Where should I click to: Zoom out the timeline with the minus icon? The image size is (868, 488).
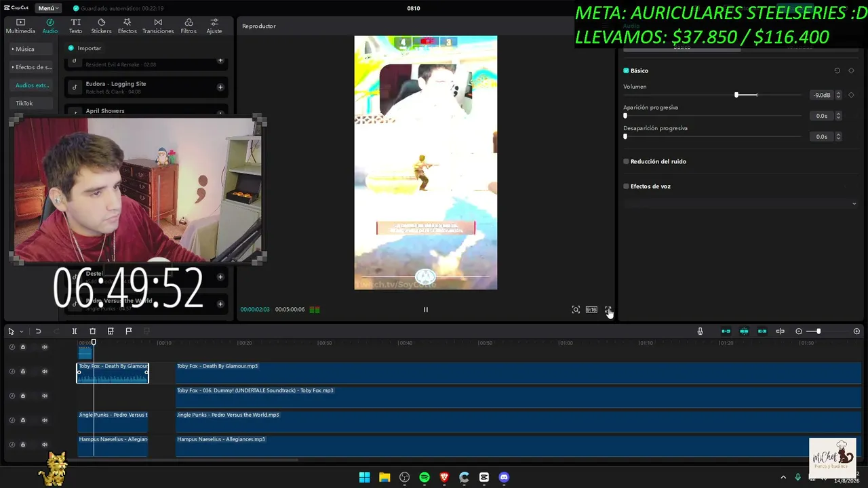tap(799, 331)
